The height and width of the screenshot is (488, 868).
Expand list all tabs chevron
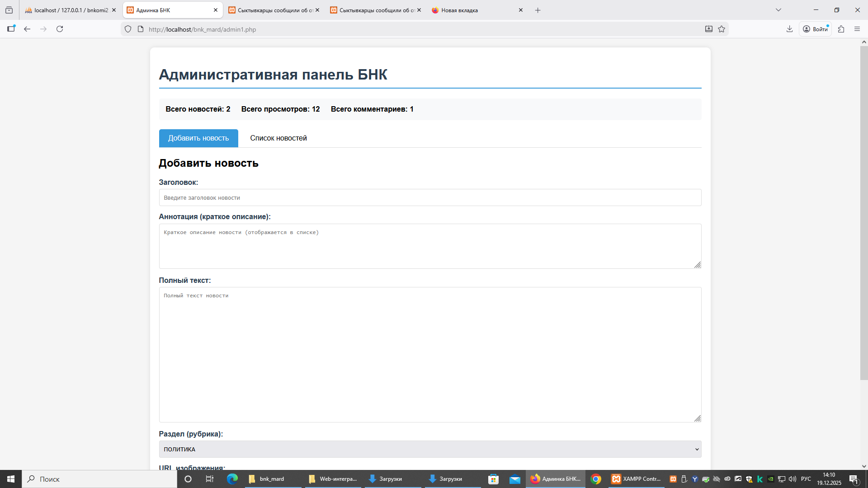pos(778,10)
